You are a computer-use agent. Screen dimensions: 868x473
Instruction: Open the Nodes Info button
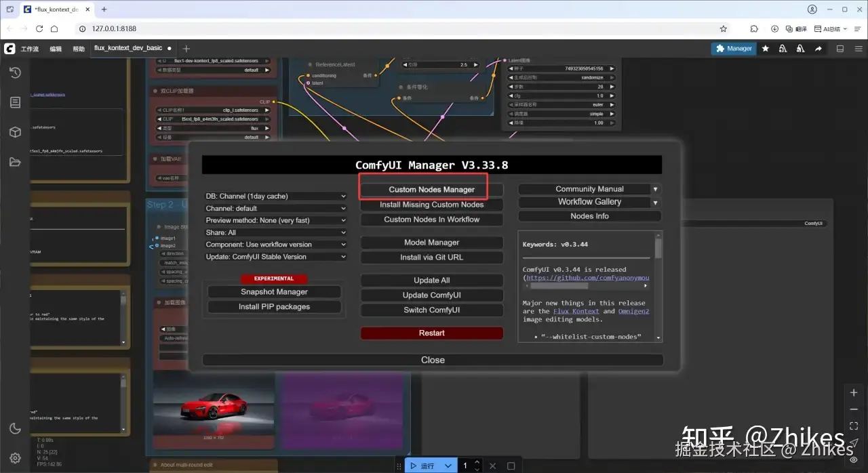coord(589,216)
